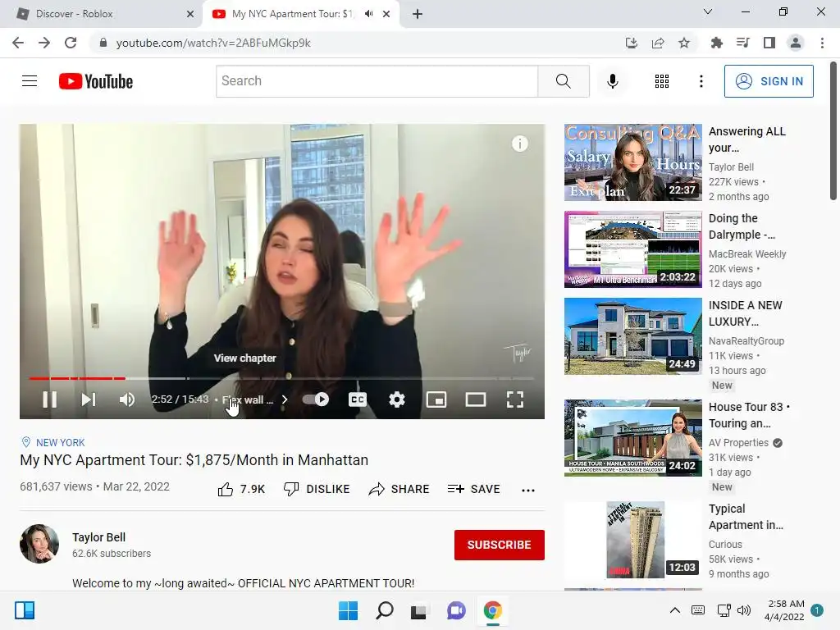840x630 pixels.
Task: Click the address bar URL
Action: click(x=213, y=43)
